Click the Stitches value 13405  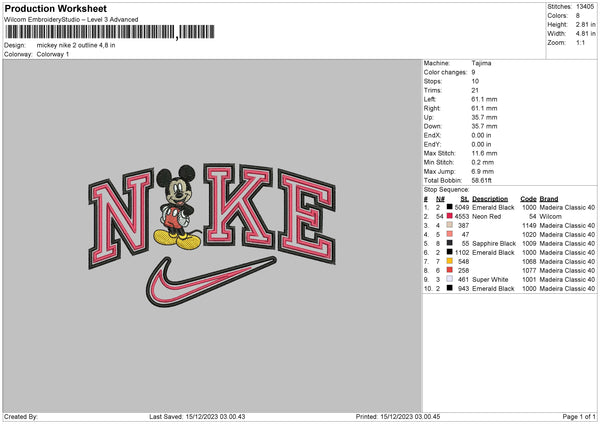coord(585,7)
